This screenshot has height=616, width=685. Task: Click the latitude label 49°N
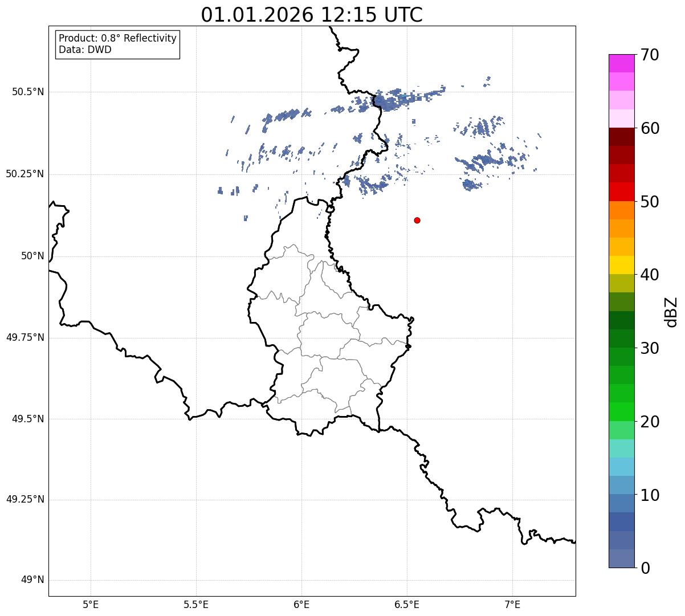32,580
